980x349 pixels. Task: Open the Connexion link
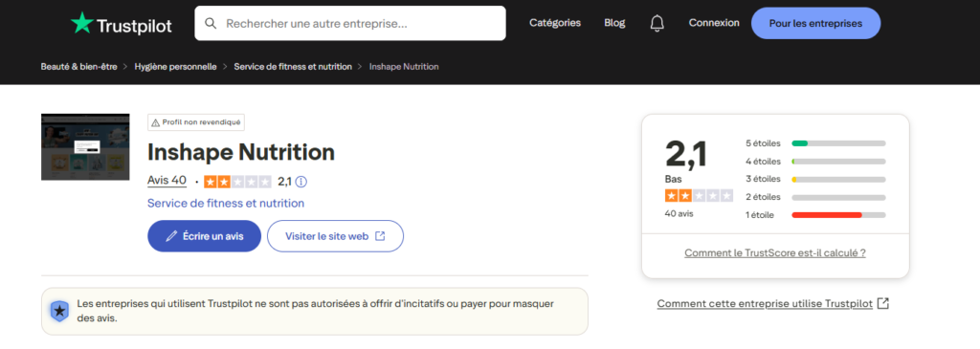714,23
